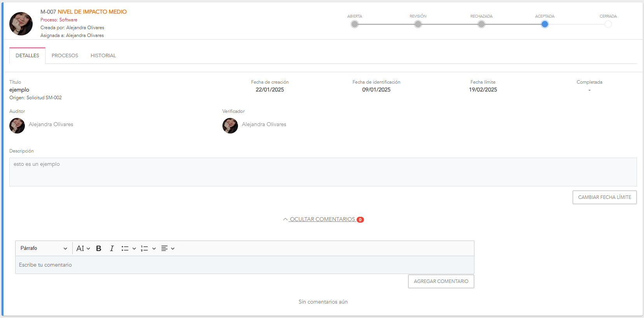The height and width of the screenshot is (318, 644).
Task: Expand the numbered list style arrow
Action: [154, 248]
